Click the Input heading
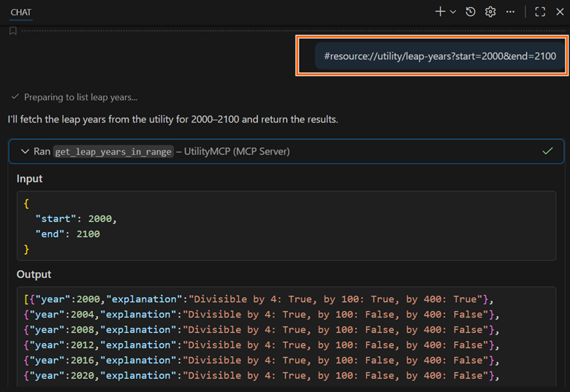Image resolution: width=570 pixels, height=392 pixels. coord(30,179)
